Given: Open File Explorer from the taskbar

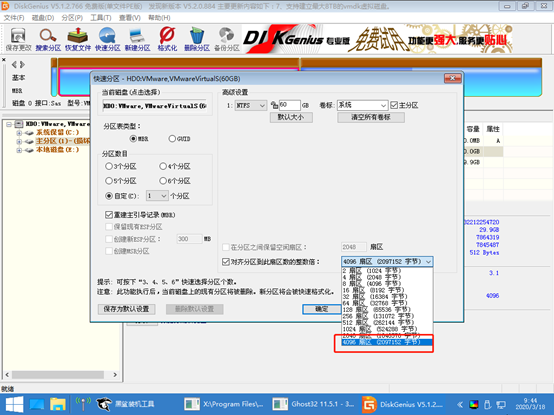Looking at the screenshot, I should coord(58,404).
